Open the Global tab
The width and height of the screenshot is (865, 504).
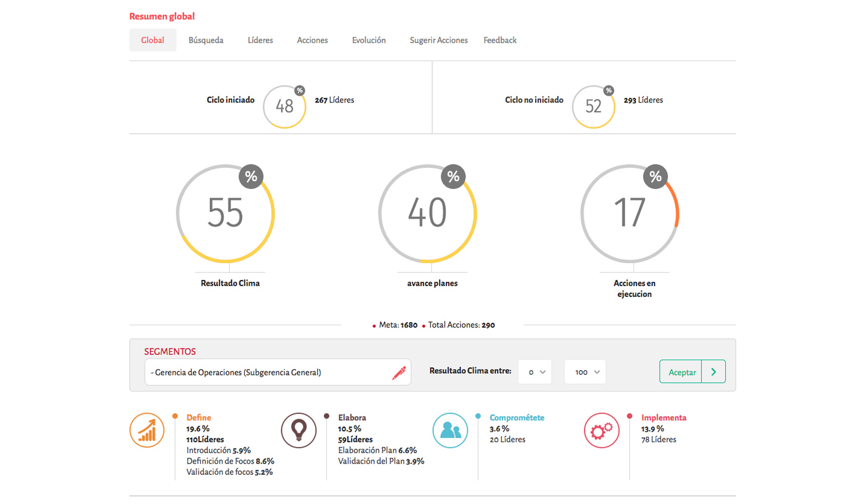[x=153, y=40]
